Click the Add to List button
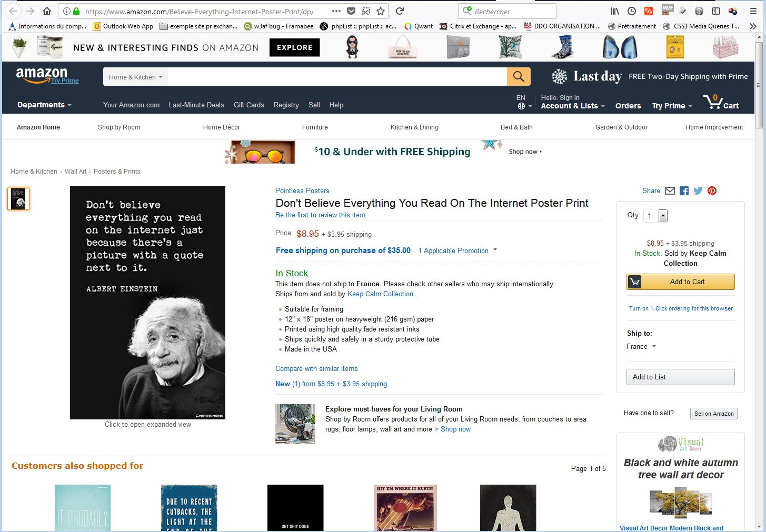 (x=680, y=377)
